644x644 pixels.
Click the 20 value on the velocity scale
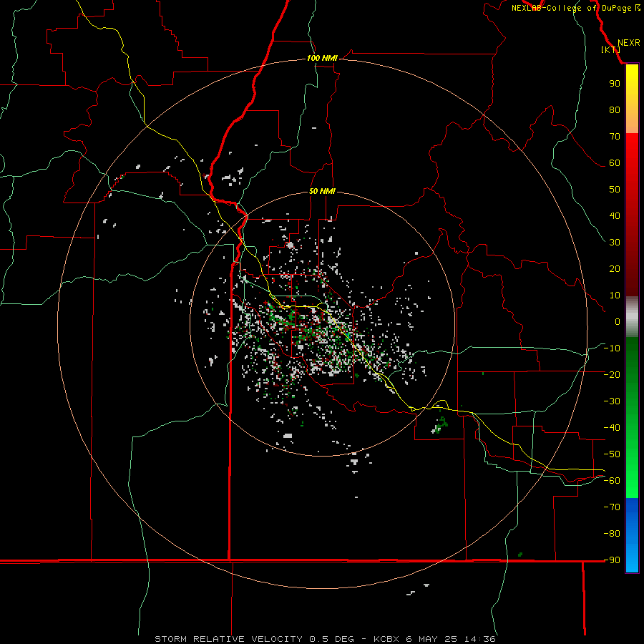point(615,269)
